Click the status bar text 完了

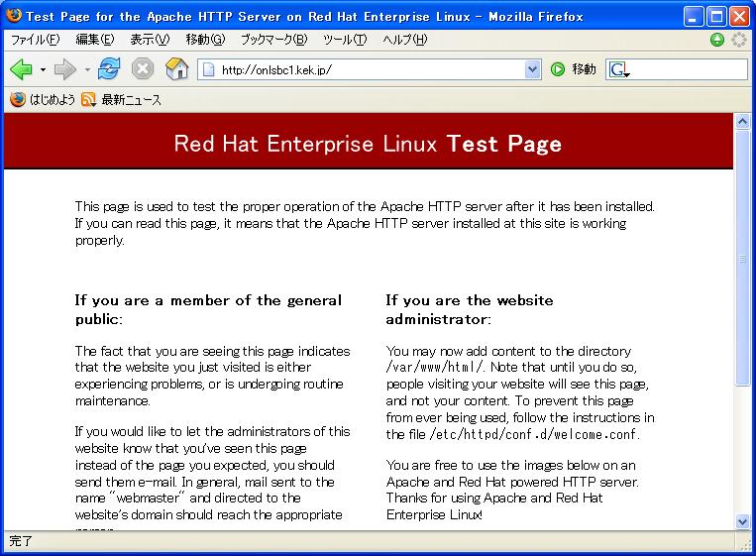pyautogui.click(x=21, y=541)
